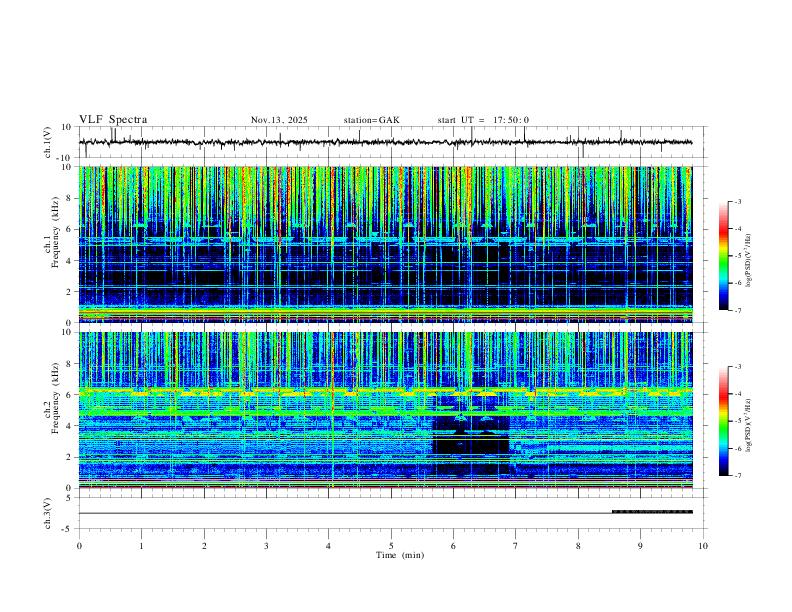Click the ch.1 spectrogram color bar
The image size is (792, 612).
[724, 256]
